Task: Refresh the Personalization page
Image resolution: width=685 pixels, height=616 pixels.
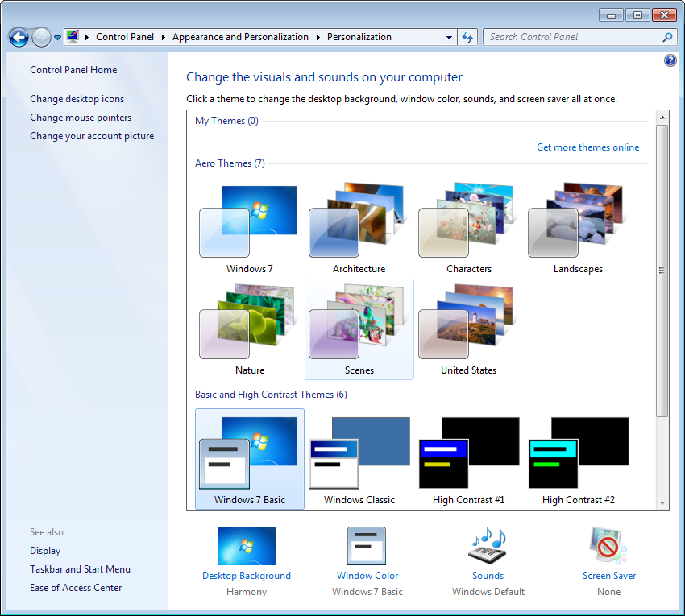Action: coord(467,38)
